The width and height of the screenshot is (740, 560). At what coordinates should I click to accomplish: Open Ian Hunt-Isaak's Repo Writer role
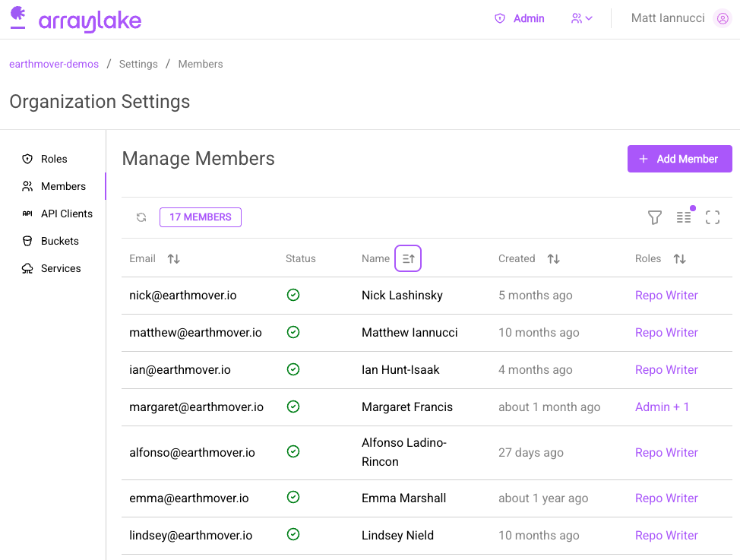point(666,370)
